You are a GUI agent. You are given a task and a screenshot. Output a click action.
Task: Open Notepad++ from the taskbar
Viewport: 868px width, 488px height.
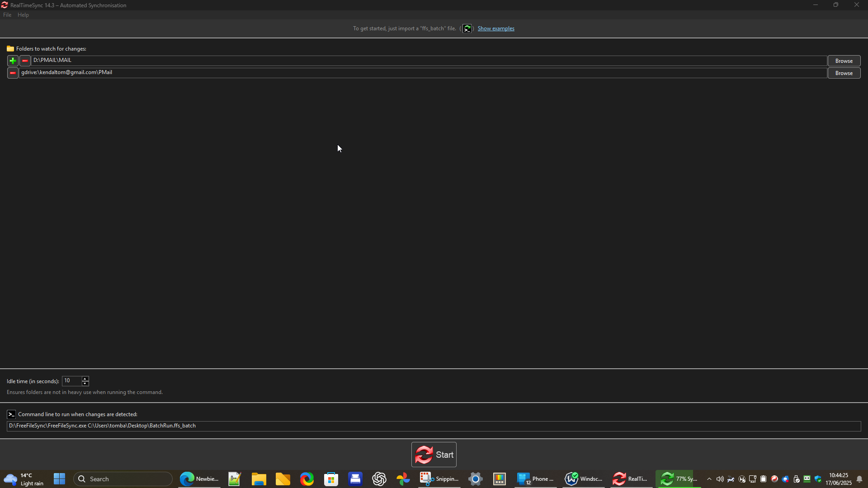coord(235,479)
